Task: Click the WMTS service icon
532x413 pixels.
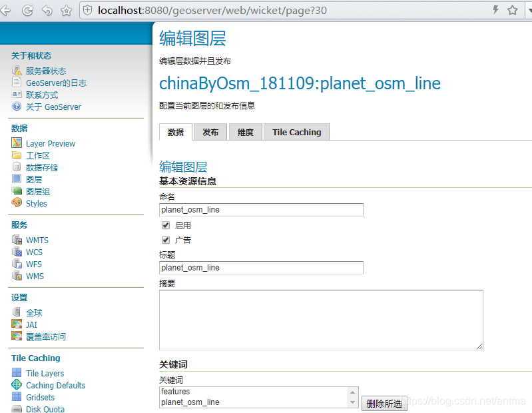Action: [x=17, y=240]
